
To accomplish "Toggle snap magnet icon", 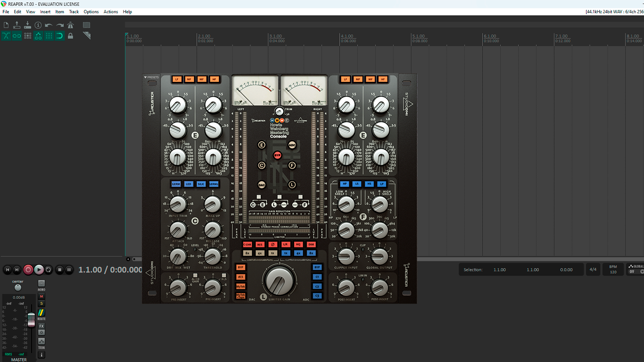I will (x=59, y=36).
